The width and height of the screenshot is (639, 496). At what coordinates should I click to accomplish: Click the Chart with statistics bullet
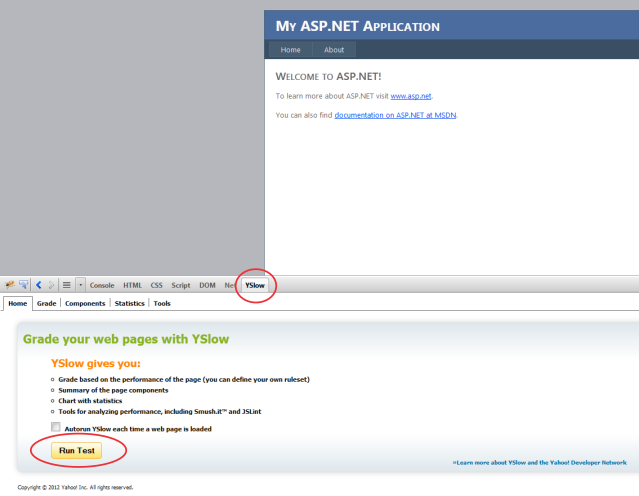coord(90,401)
